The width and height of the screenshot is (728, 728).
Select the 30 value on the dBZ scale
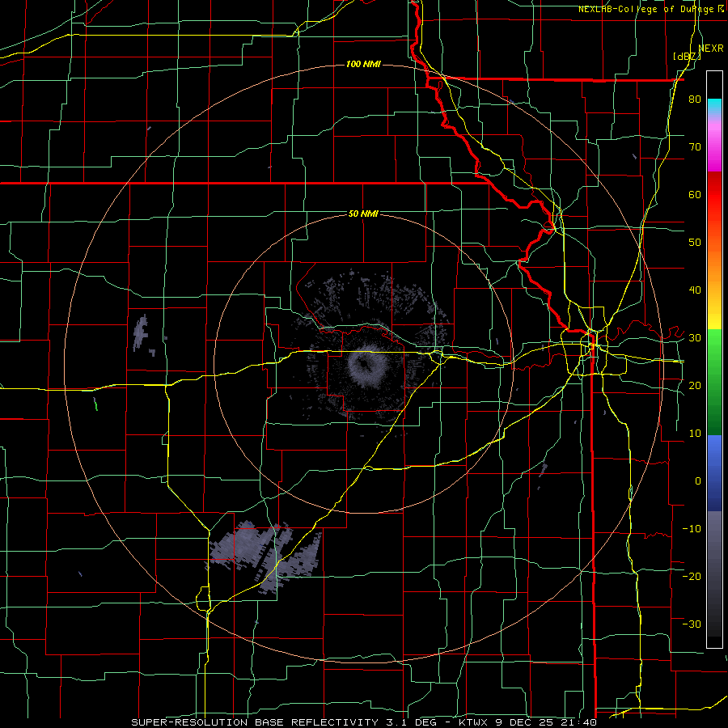695,337
